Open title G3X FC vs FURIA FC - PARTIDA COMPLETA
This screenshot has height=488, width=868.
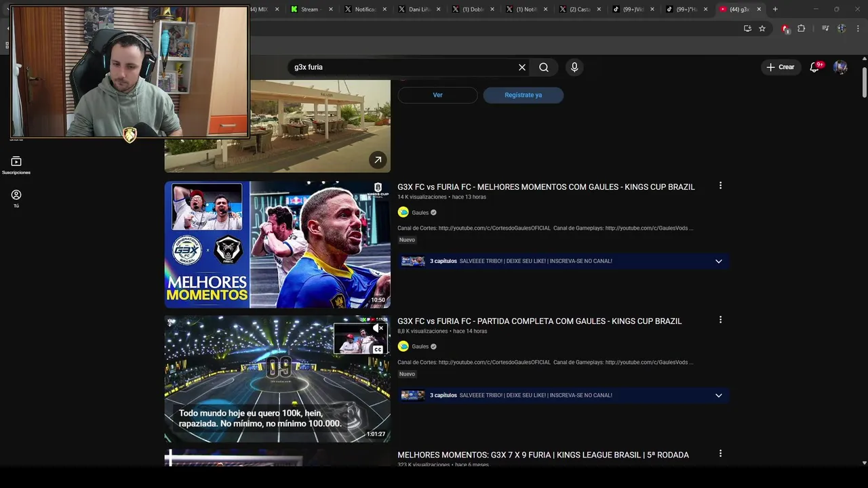coord(539,321)
